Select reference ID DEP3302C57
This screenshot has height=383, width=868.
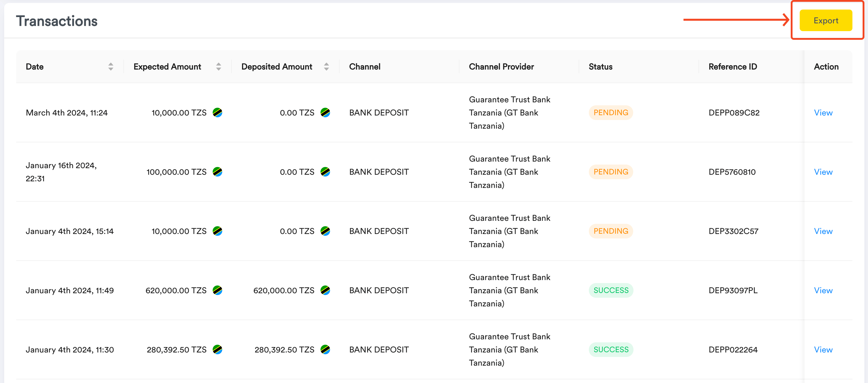(733, 231)
